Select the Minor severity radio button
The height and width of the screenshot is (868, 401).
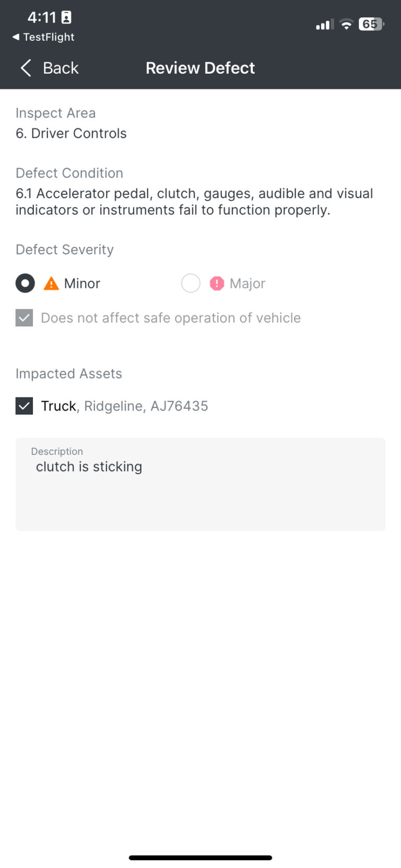25,284
